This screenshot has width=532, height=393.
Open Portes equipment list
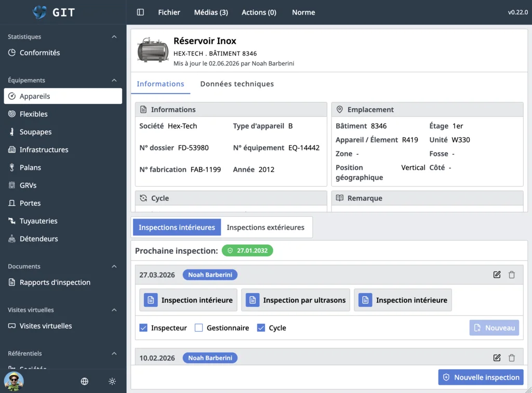point(63,203)
